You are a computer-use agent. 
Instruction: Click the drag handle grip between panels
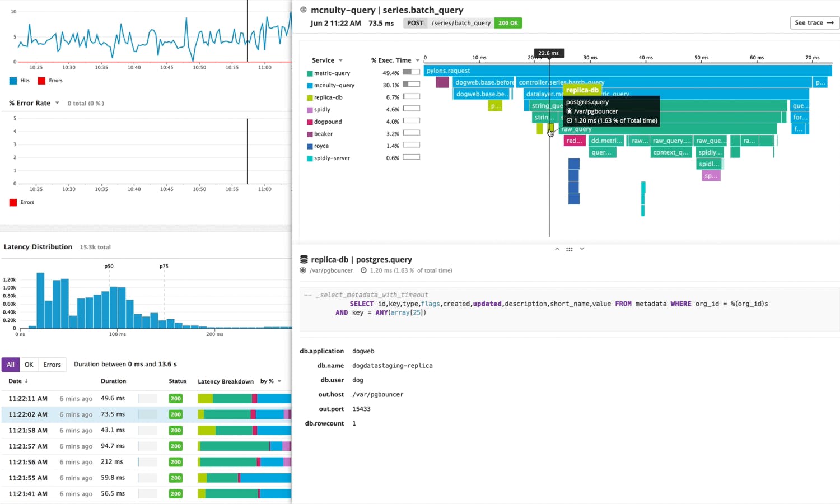click(x=569, y=249)
